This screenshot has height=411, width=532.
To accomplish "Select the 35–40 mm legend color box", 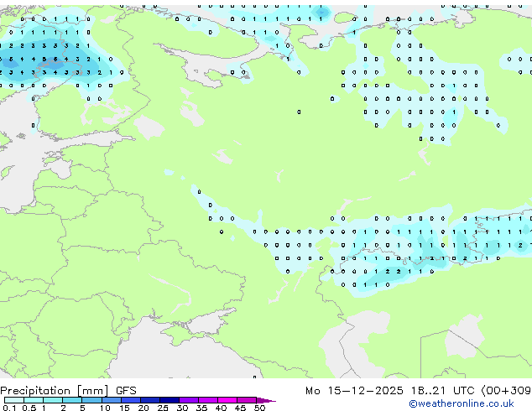I will pyautogui.click(x=208, y=400).
